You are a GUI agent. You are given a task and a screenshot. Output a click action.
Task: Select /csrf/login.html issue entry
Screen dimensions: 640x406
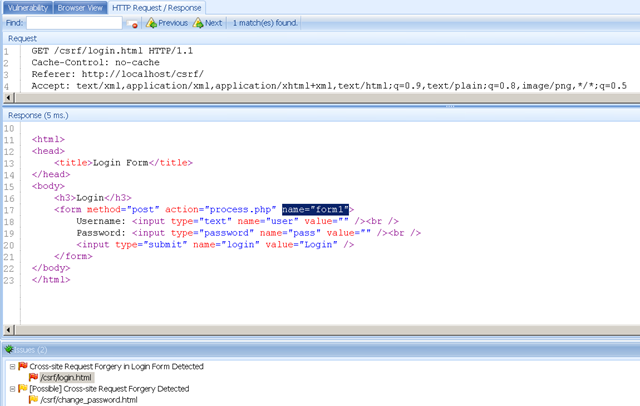tap(67, 377)
